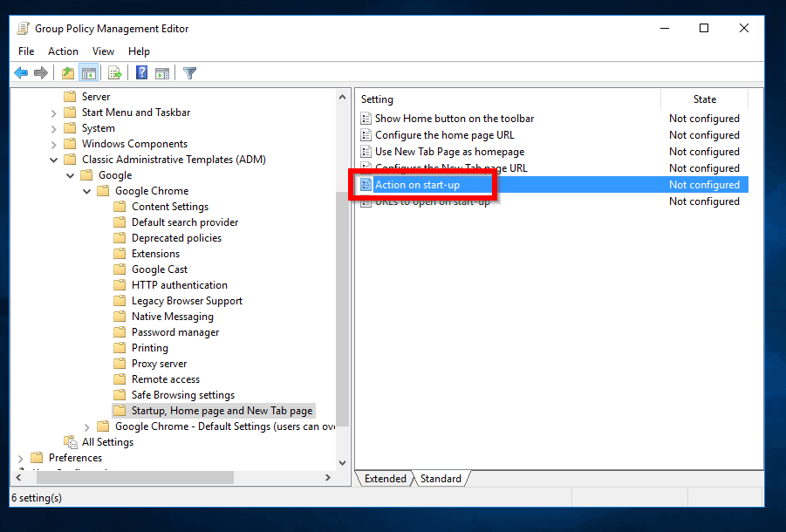The width and height of the screenshot is (786, 532).
Task: Click the Filter funnel toolbar icon
Action: point(189,73)
